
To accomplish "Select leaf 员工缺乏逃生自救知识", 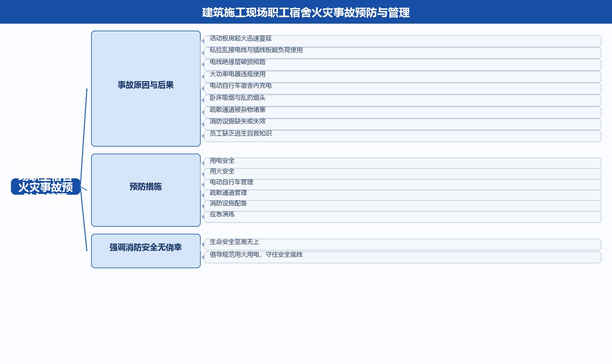I will point(403,136).
